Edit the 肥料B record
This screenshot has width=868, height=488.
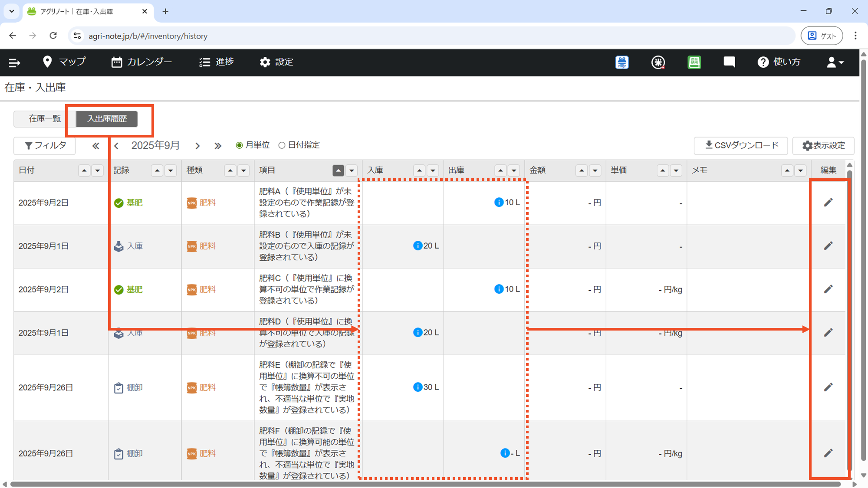click(828, 246)
